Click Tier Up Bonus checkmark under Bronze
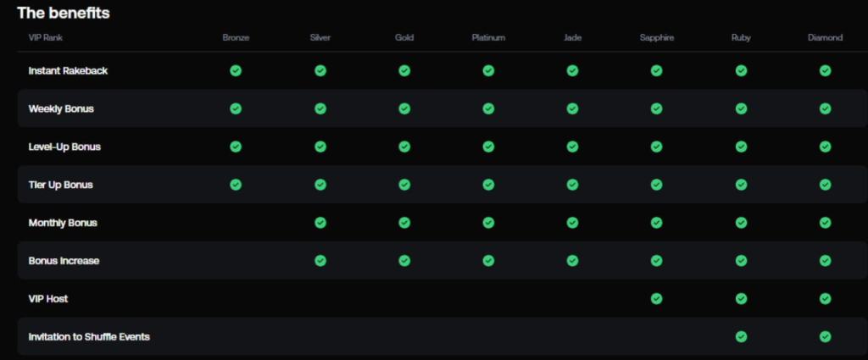This screenshot has height=360, width=868. click(236, 185)
